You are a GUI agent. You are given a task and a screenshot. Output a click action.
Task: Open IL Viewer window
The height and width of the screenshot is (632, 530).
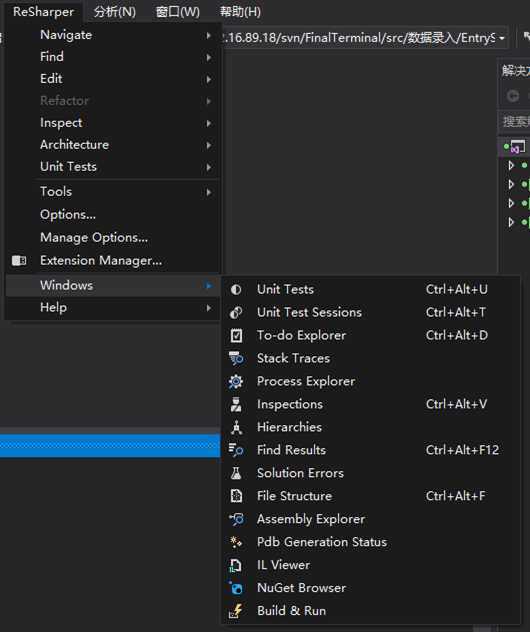click(371, 565)
